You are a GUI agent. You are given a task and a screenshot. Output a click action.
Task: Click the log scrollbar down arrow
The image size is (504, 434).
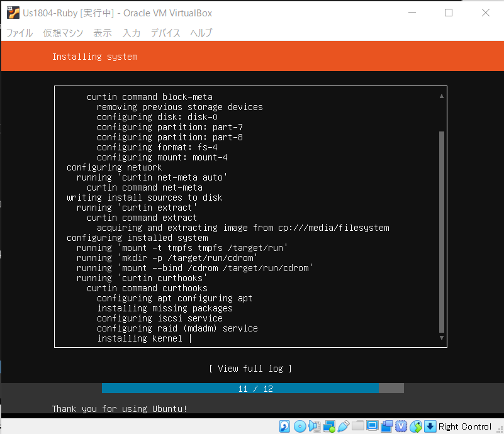(442, 338)
